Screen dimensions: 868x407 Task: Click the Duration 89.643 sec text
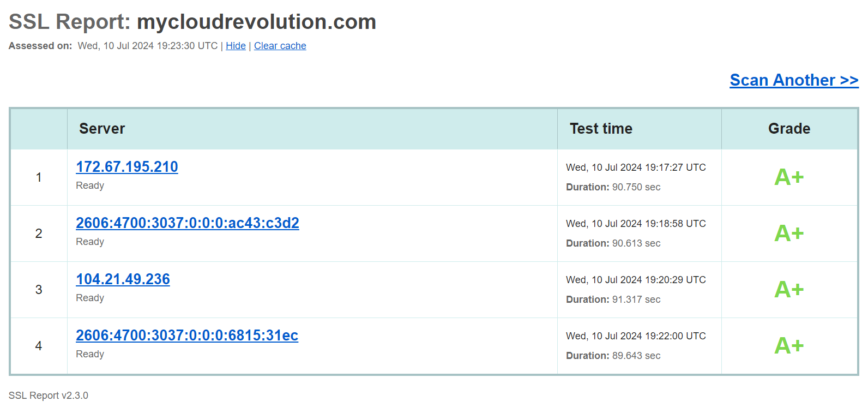point(613,356)
